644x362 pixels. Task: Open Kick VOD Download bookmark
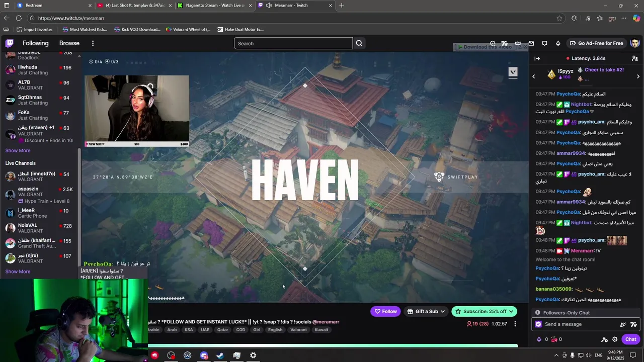pyautogui.click(x=137, y=29)
